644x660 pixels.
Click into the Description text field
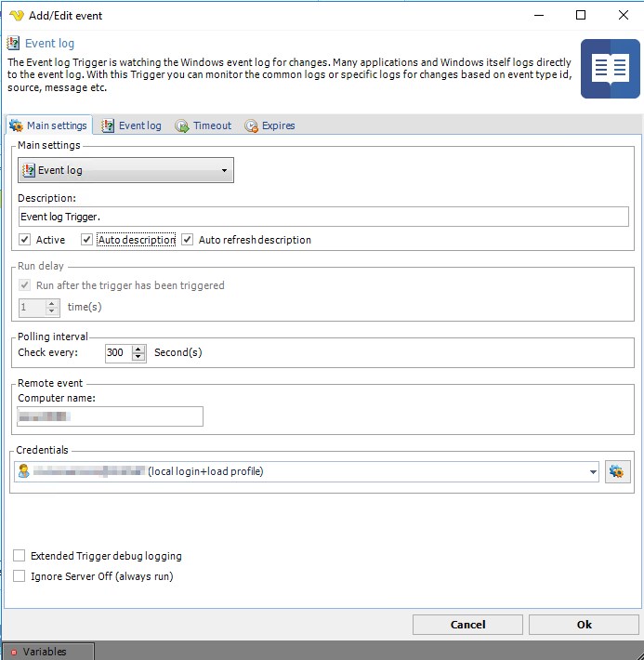(323, 217)
